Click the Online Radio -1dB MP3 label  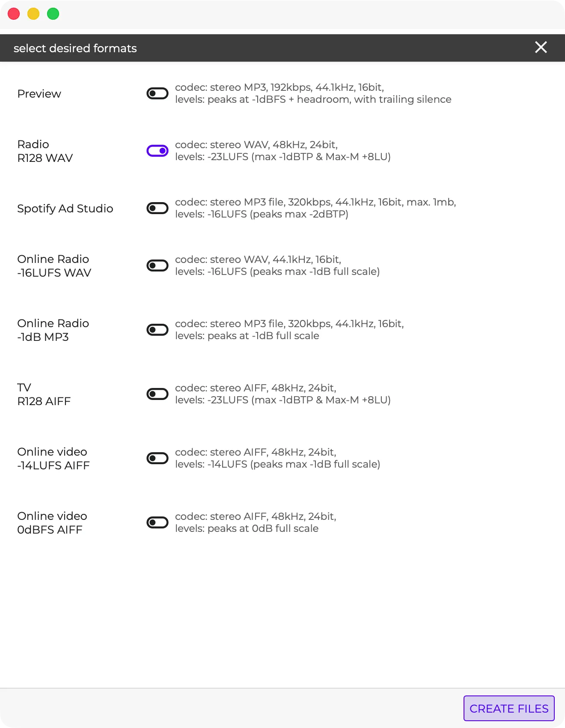pos(53,330)
